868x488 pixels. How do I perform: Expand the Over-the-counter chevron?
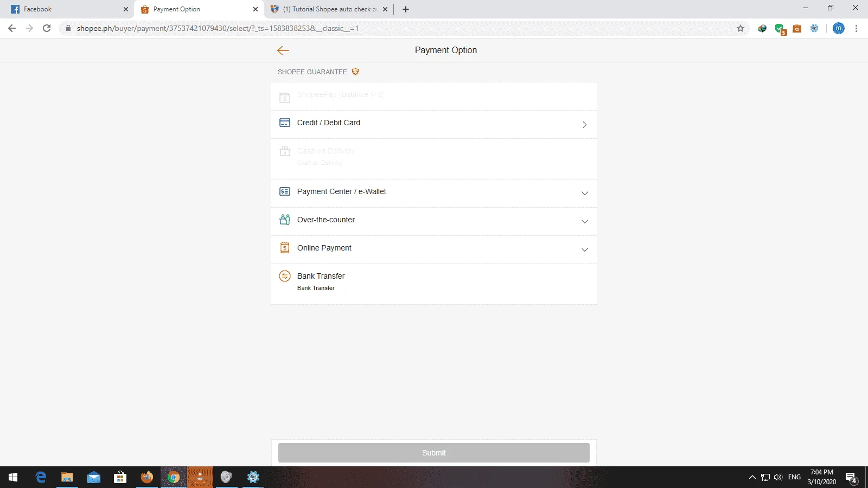585,221
